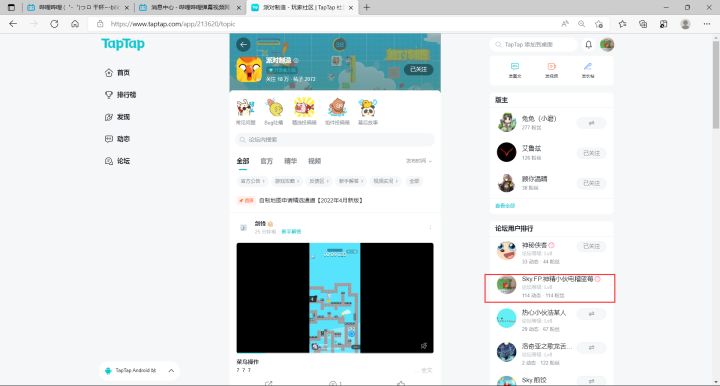This screenshot has height=386, width=720.
Task: Switch to the 消息中心 browser tab
Action: pos(191,8)
